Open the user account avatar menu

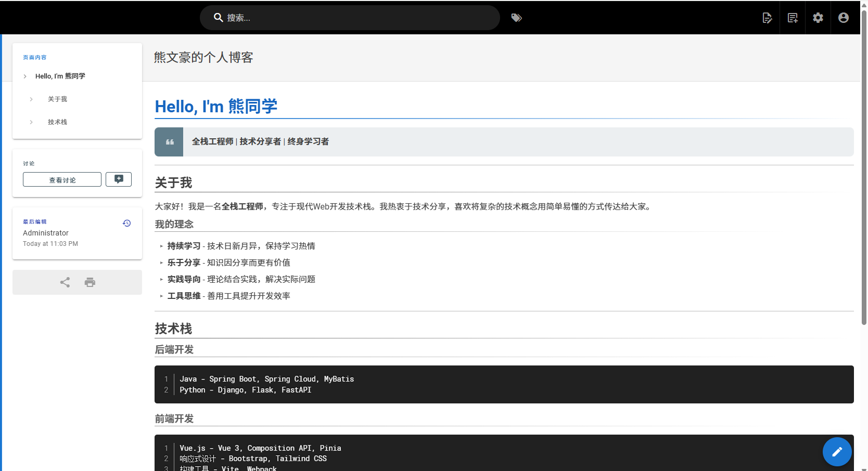844,18
